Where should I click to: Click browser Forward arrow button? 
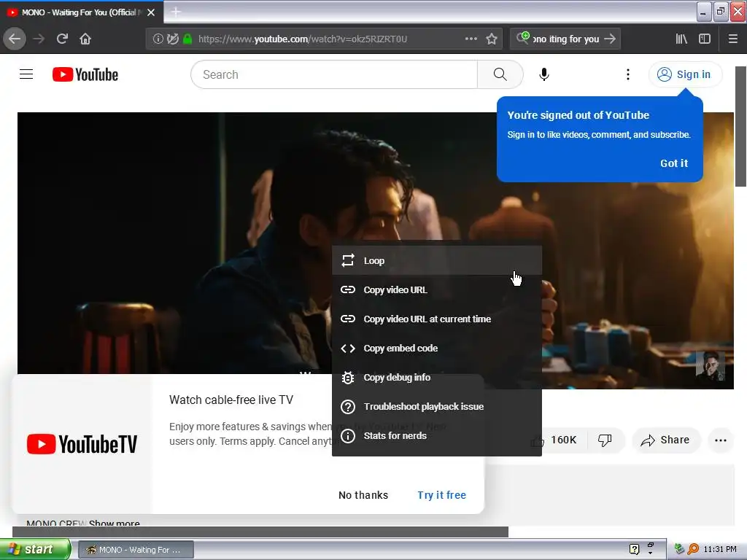[39, 39]
